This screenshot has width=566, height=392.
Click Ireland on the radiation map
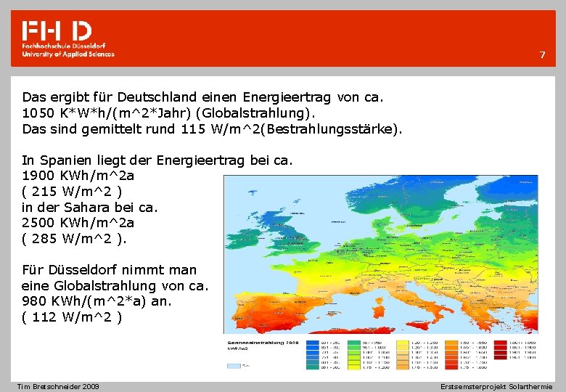245,238
